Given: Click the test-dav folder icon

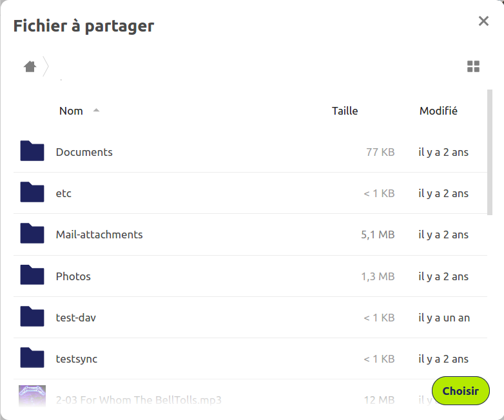Looking at the screenshot, I should click(32, 317).
